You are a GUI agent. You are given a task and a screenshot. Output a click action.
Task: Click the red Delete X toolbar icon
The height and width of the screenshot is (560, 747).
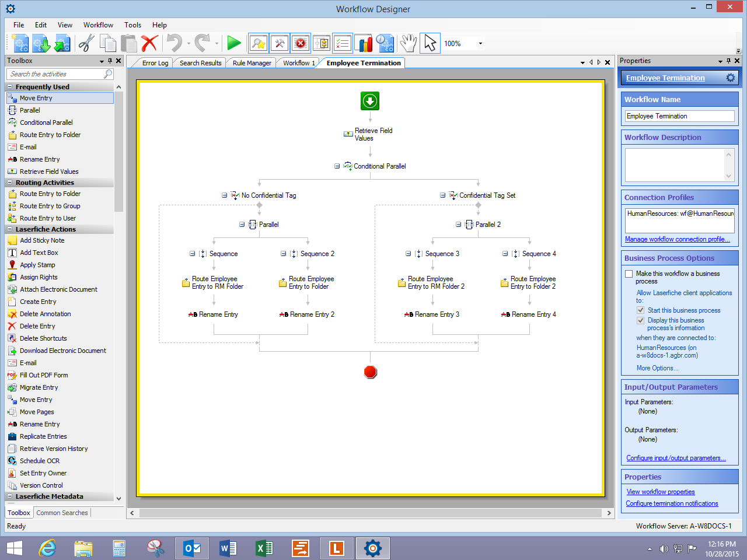pyautogui.click(x=149, y=43)
